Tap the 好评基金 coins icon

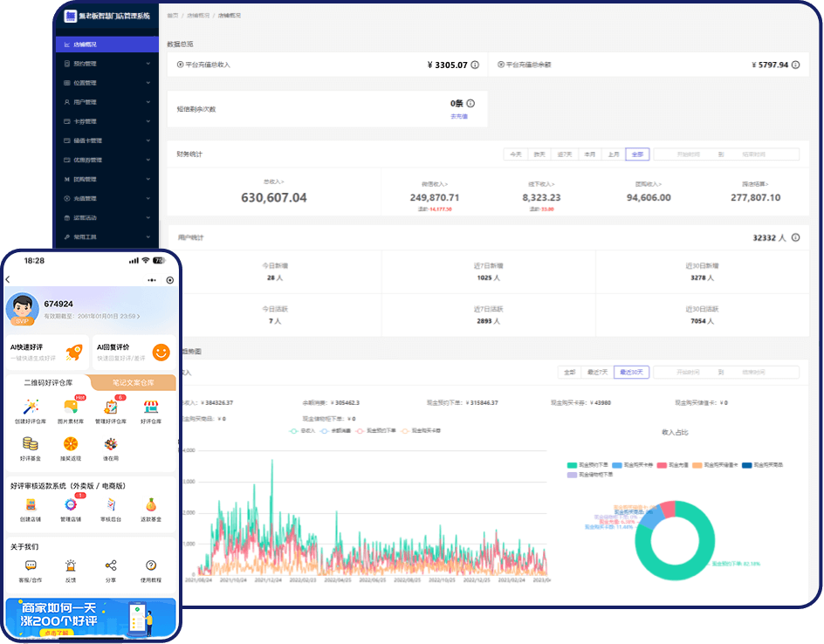(31, 444)
